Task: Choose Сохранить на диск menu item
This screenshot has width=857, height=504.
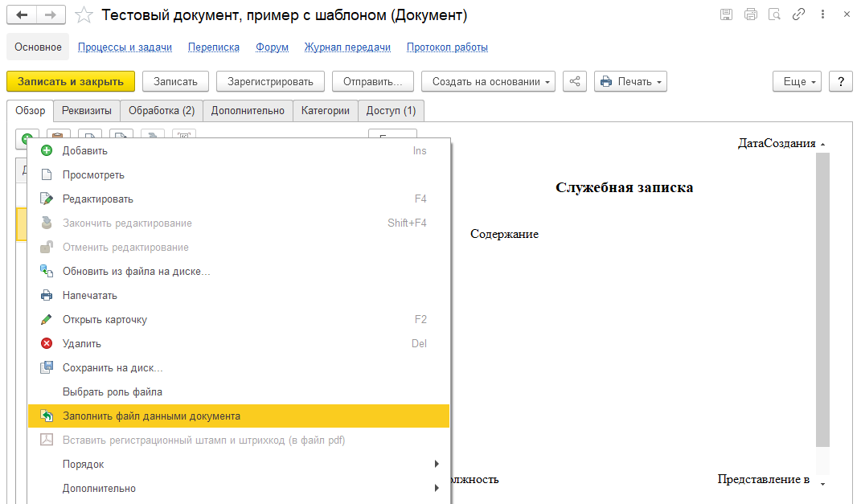Action: [x=239, y=367]
